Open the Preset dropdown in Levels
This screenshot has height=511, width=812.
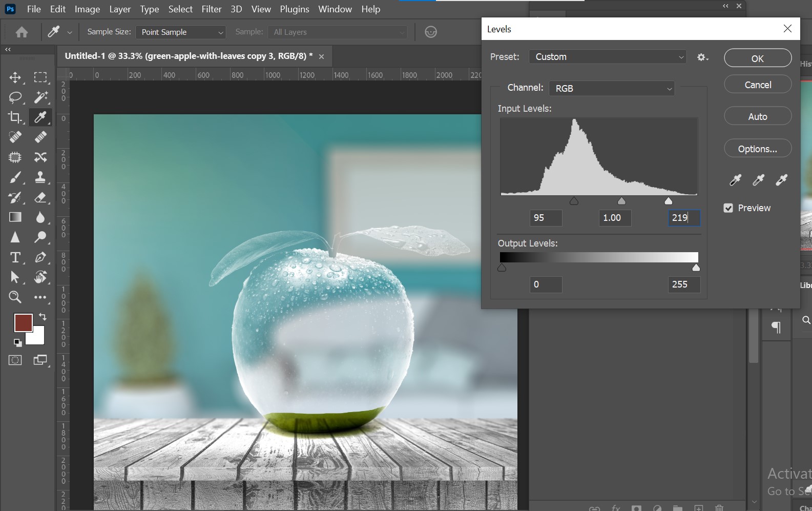[x=608, y=57]
